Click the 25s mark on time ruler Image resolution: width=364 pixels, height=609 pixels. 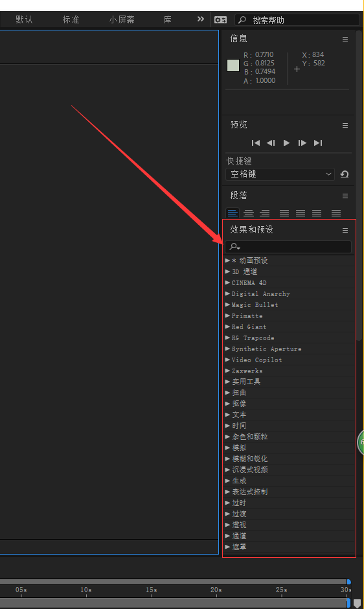point(281,590)
